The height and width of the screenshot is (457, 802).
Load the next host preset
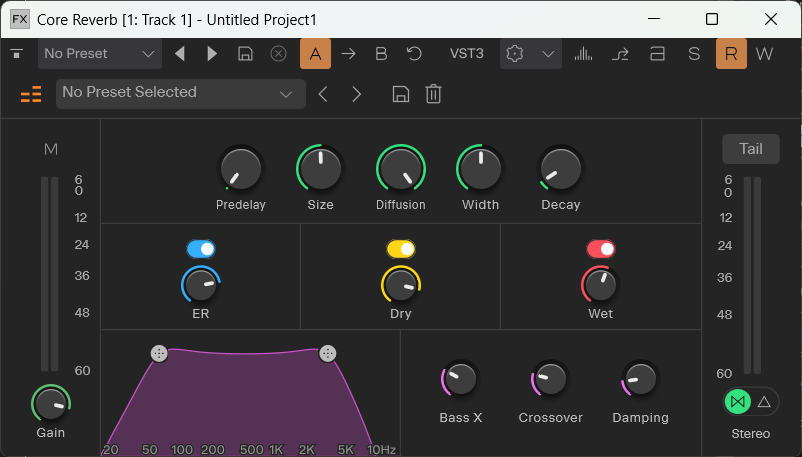tap(212, 53)
